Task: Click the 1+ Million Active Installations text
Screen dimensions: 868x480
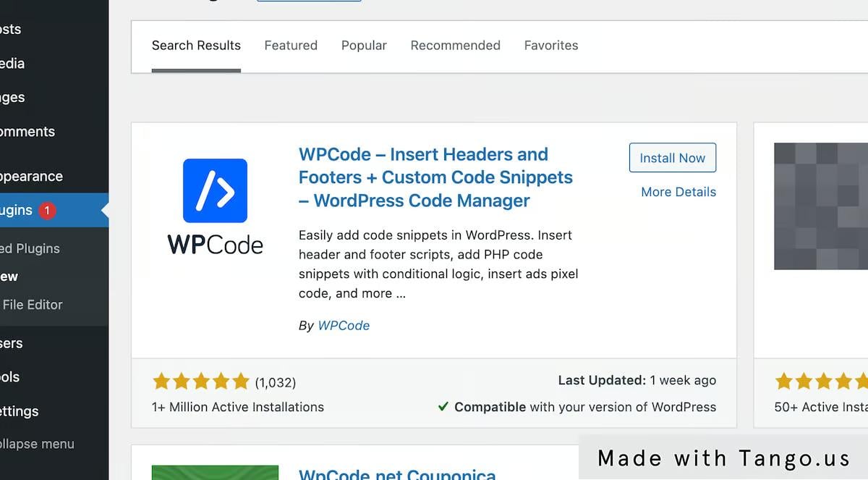Action: coord(238,407)
